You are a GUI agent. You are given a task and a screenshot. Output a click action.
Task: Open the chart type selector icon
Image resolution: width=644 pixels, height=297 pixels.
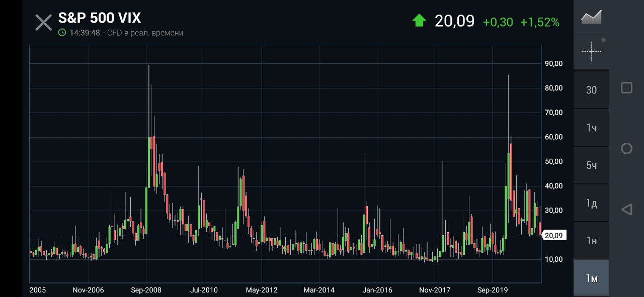pyautogui.click(x=591, y=18)
